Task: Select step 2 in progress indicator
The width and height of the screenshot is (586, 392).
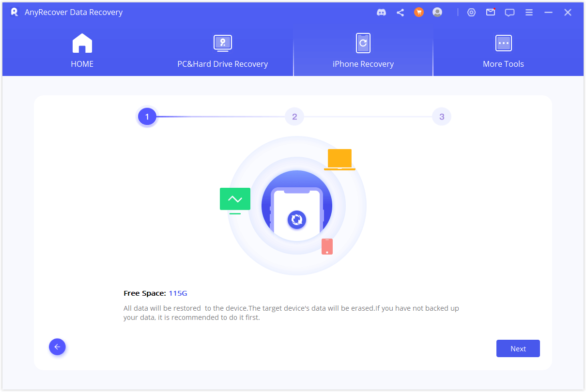Action: point(294,117)
